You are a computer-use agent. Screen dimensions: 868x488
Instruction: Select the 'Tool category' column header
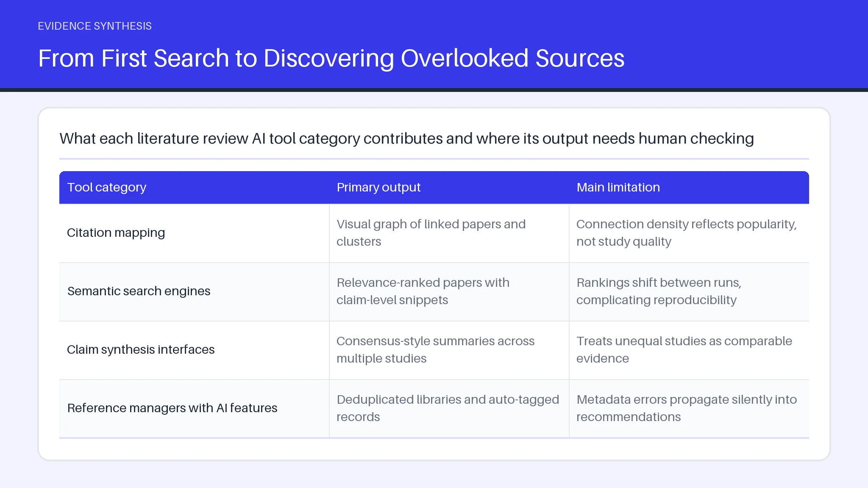click(194, 188)
